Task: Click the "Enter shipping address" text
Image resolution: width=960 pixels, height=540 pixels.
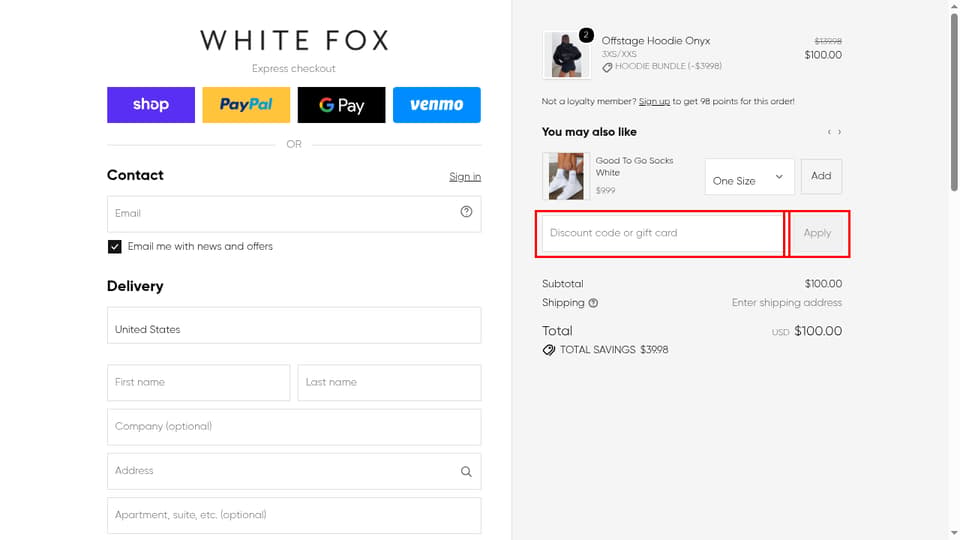Action: (x=787, y=303)
